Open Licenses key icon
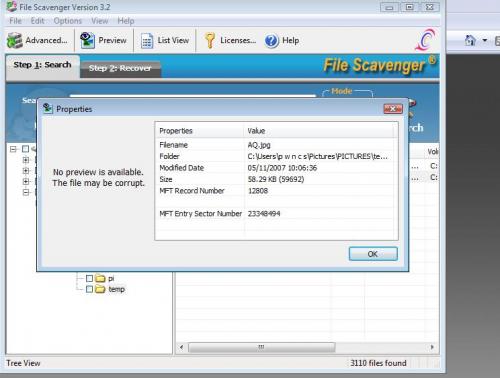Viewport: 500px width, 378px height. click(x=210, y=41)
